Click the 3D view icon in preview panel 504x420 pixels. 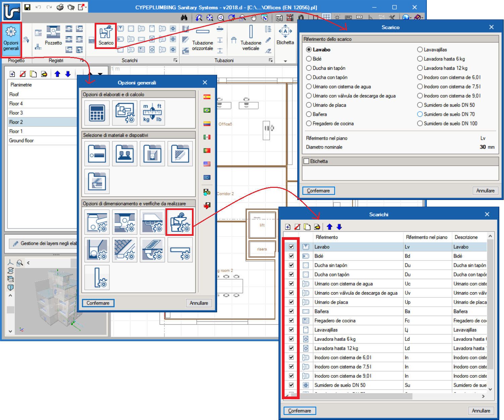(10, 271)
